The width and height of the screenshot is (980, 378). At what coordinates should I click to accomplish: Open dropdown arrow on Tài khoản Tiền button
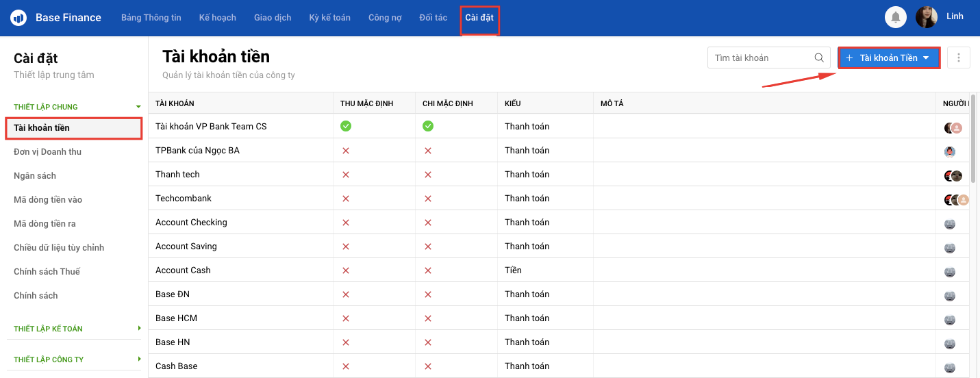pyautogui.click(x=926, y=58)
